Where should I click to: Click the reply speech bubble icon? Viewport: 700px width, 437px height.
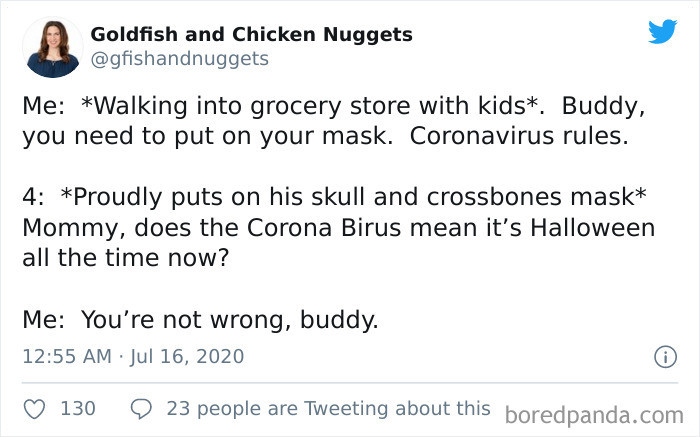[x=141, y=408]
